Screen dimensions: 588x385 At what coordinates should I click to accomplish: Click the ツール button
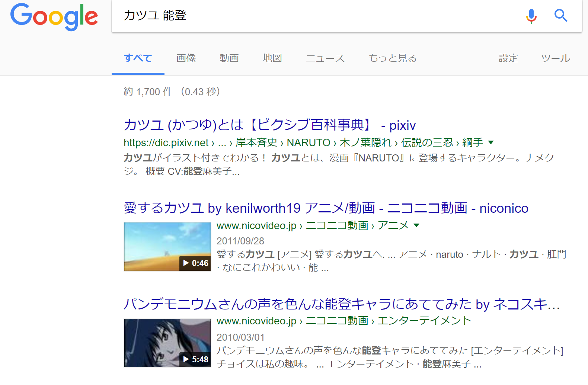point(555,58)
